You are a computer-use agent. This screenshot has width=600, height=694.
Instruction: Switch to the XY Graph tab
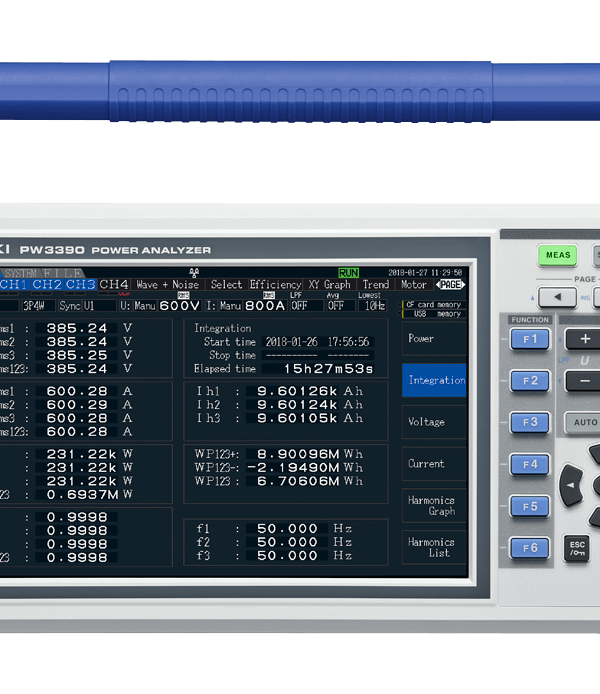click(x=330, y=285)
